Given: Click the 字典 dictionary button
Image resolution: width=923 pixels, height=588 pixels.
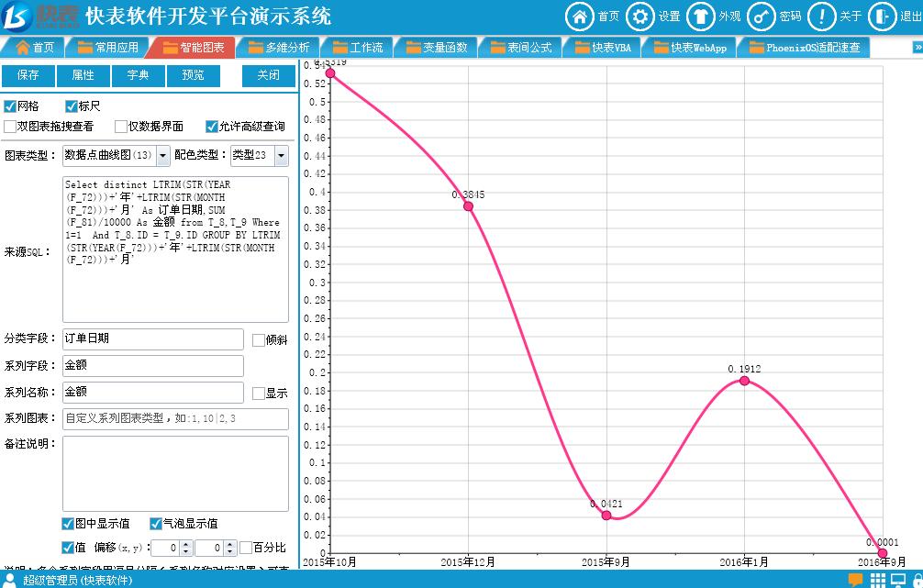Looking at the screenshot, I should (x=138, y=75).
